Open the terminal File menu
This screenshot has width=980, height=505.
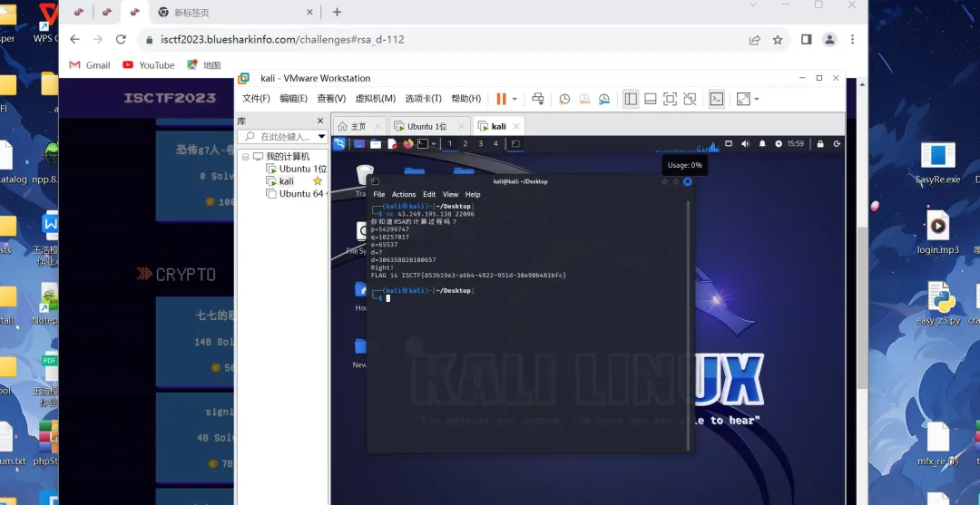[x=378, y=194]
